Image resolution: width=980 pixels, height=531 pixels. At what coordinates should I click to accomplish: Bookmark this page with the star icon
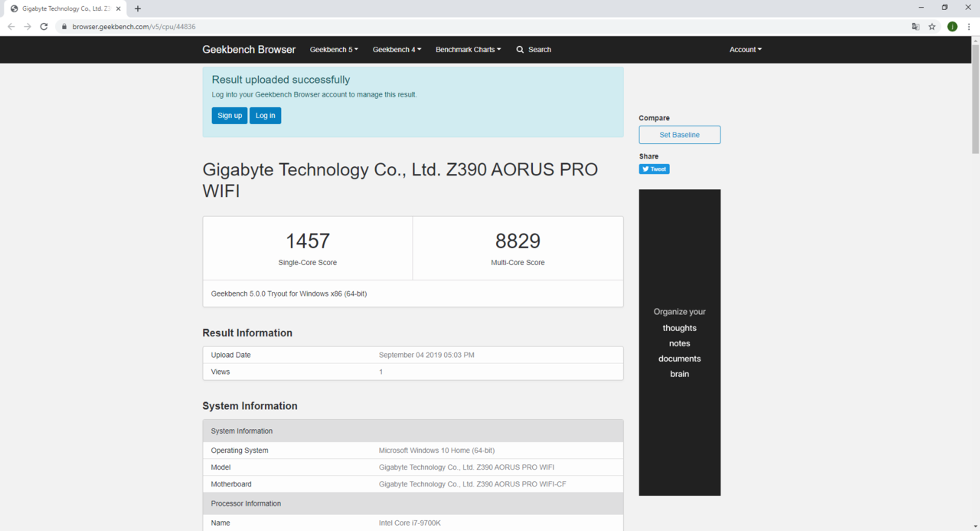[932, 27]
